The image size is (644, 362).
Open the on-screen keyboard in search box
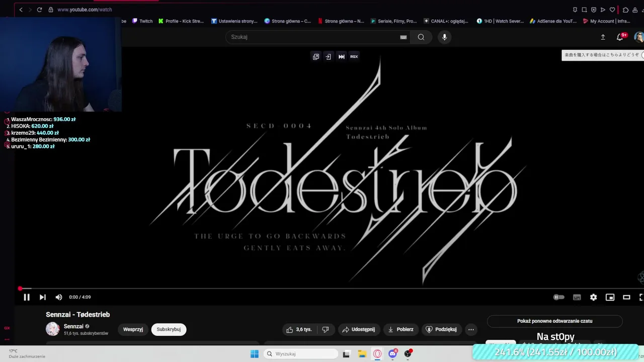[404, 37]
